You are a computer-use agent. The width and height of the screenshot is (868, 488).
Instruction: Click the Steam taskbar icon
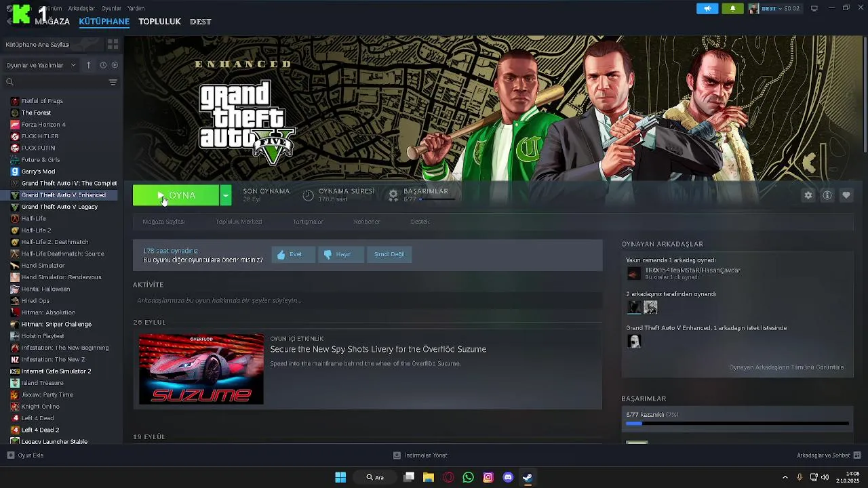pos(528,477)
